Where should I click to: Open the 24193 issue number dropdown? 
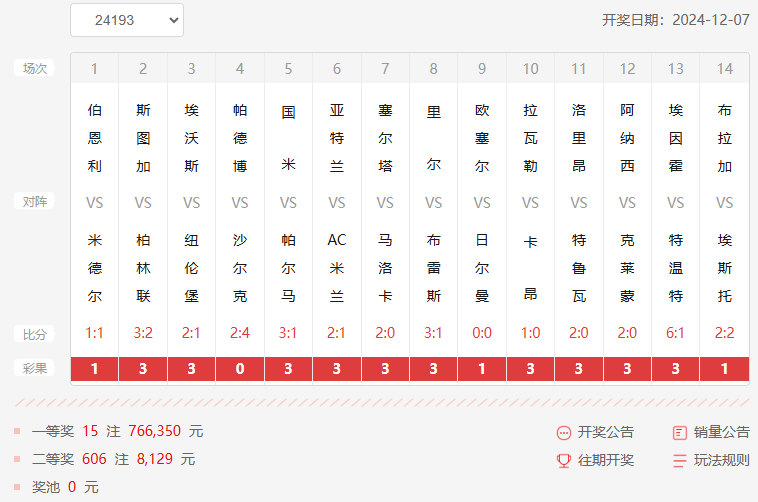(x=127, y=20)
